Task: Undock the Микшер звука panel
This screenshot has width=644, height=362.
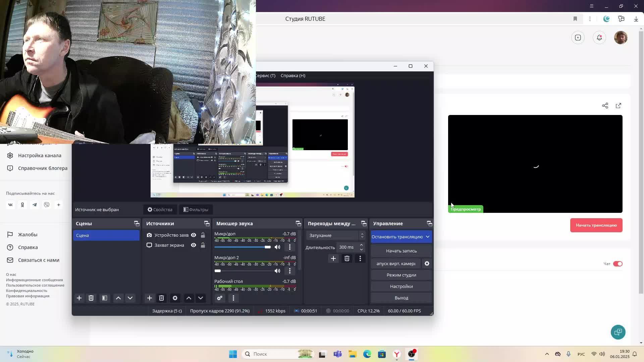Action: click(298, 224)
